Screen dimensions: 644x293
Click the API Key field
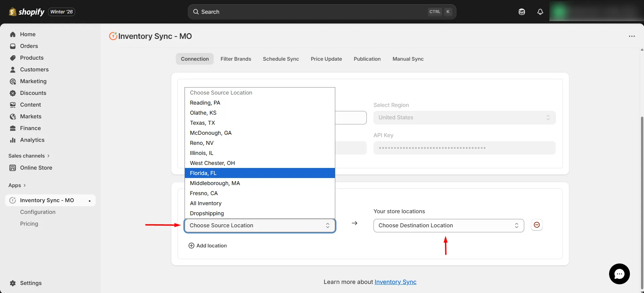(464, 148)
